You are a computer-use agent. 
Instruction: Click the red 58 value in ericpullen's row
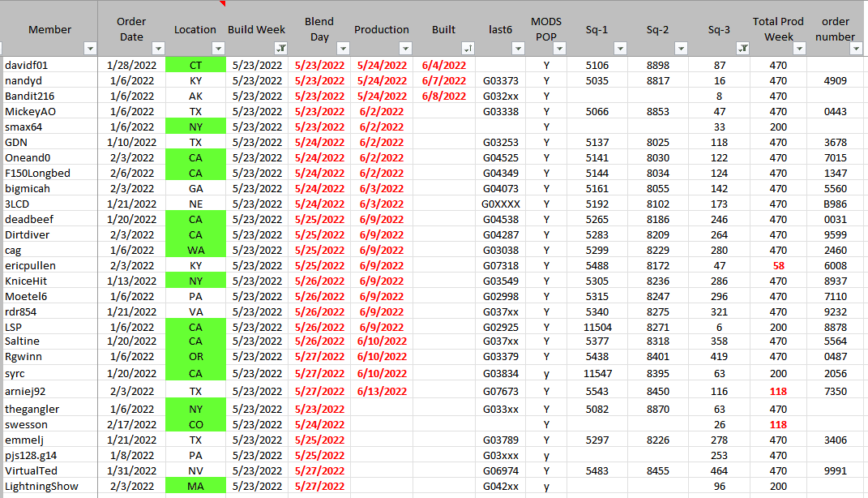coord(778,266)
